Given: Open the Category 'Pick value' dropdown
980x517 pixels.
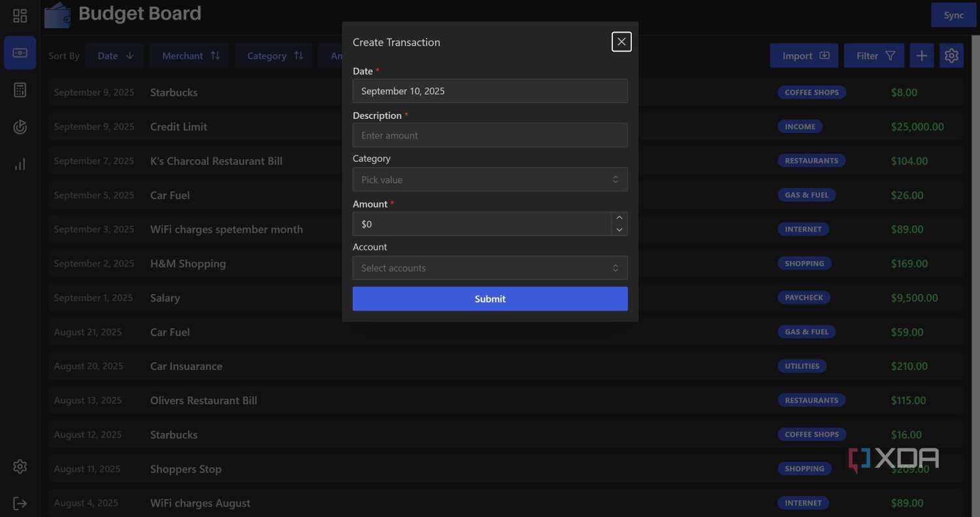Looking at the screenshot, I should pyautogui.click(x=490, y=180).
